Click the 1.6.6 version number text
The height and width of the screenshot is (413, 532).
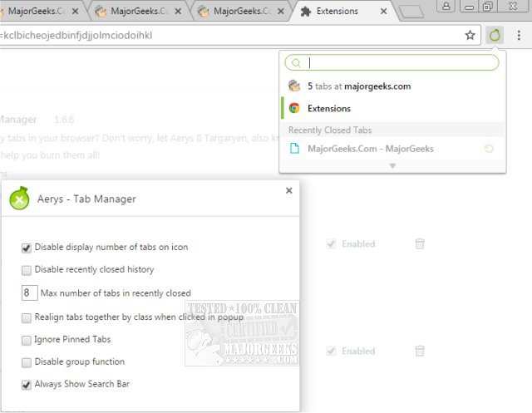pos(64,120)
